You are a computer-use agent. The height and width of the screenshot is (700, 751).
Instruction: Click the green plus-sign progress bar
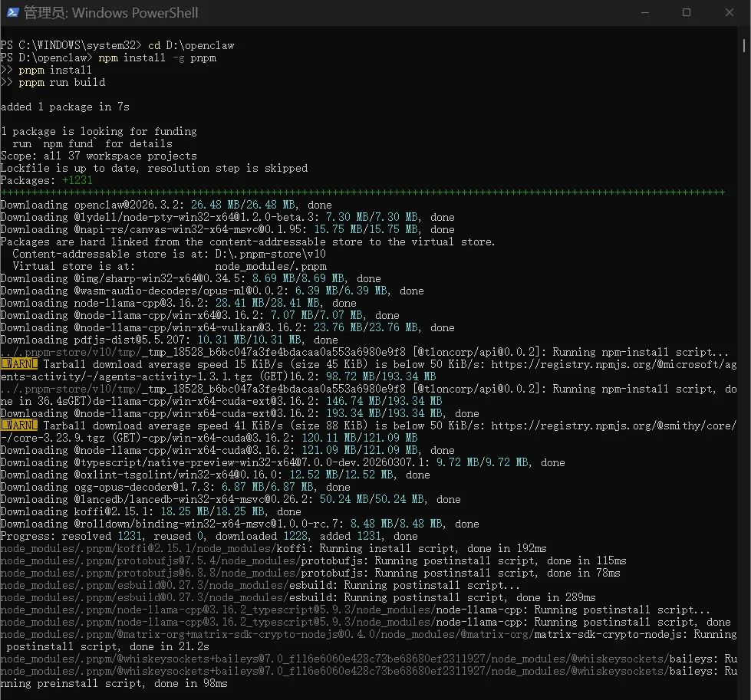tap(363, 192)
